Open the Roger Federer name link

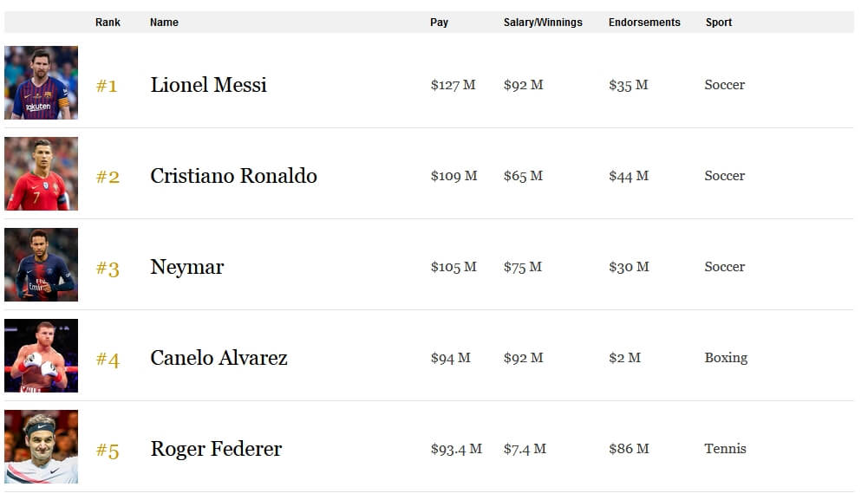(217, 449)
